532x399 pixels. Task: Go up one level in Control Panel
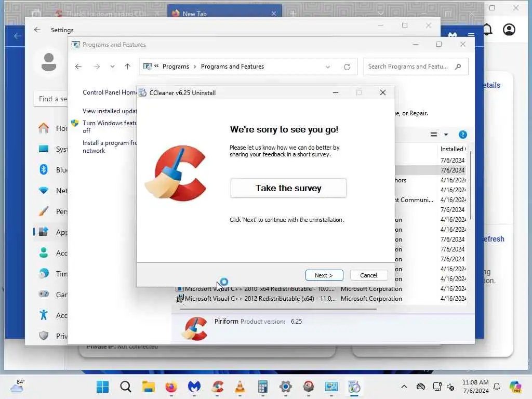[128, 66]
